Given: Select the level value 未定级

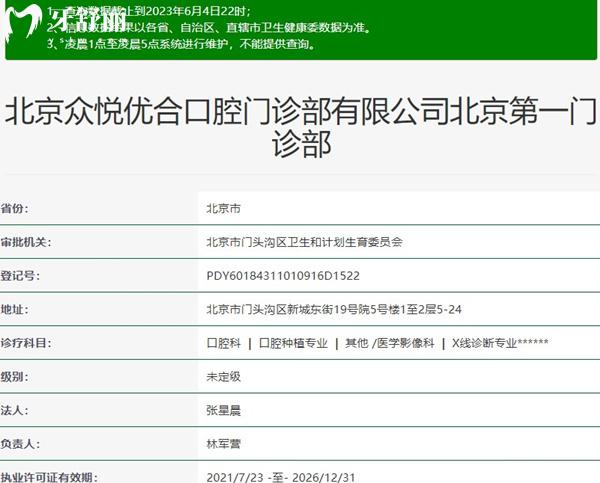Looking at the screenshot, I should click(x=223, y=377).
